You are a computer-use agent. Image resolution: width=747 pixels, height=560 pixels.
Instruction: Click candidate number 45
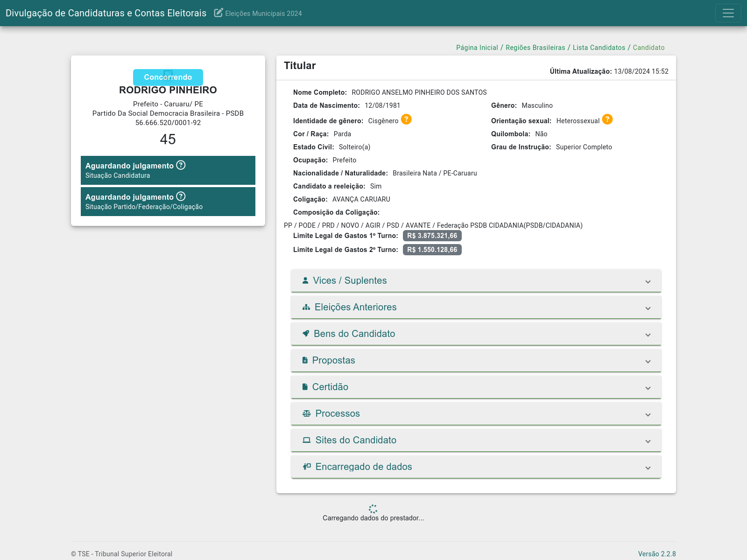pos(168,139)
